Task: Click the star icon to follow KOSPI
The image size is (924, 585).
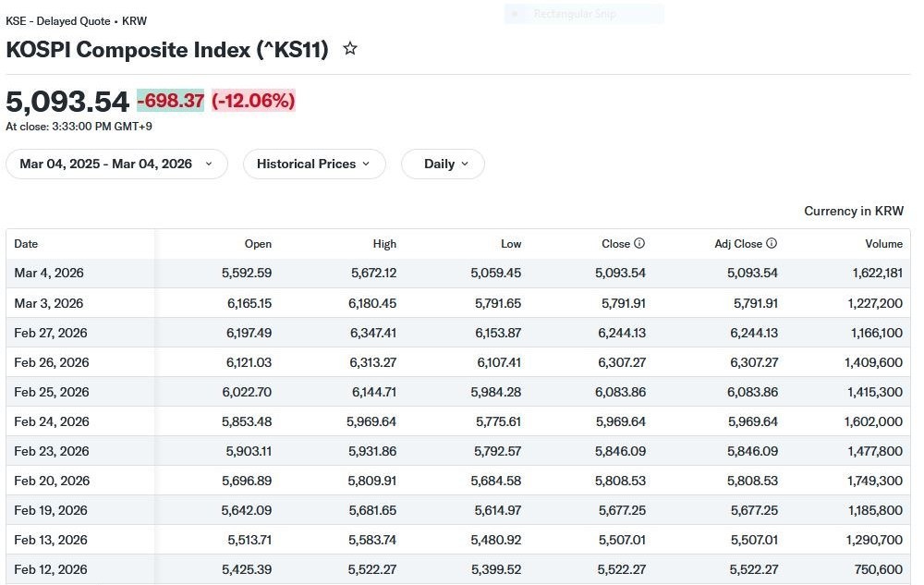Action: (350, 49)
